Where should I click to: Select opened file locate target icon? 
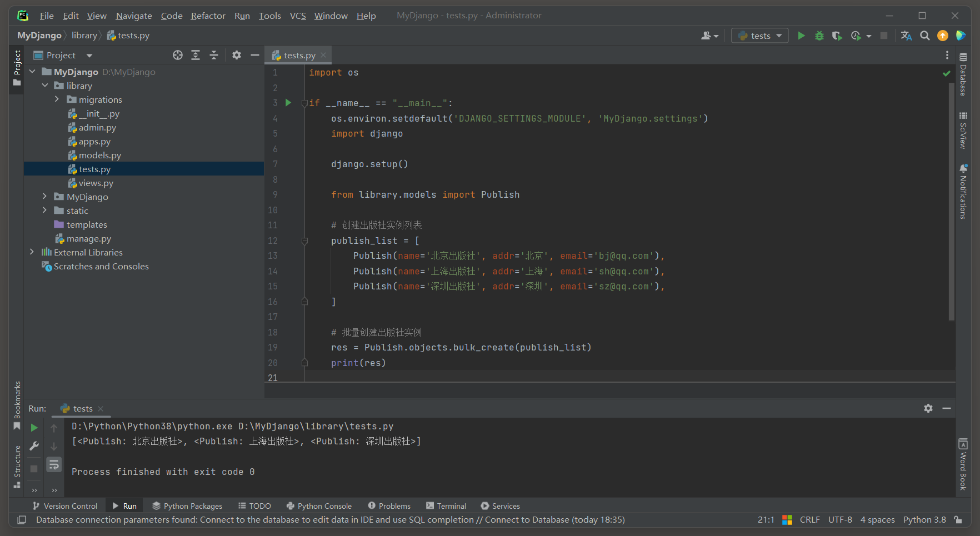pyautogui.click(x=178, y=55)
